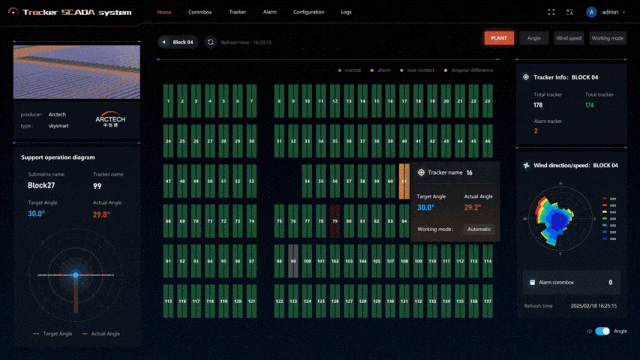
Task: Click the green total tracker value 176
Action: (x=589, y=105)
